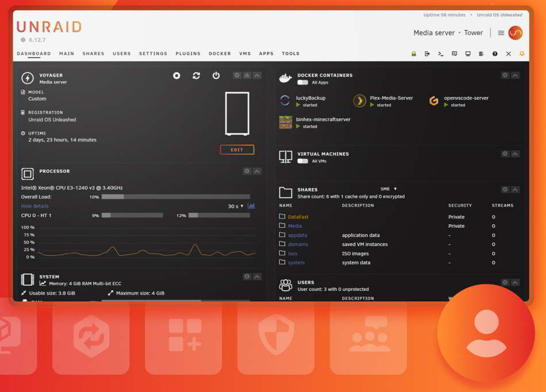Toggle the All VMs switch
This screenshot has height=392, width=546.
(302, 161)
